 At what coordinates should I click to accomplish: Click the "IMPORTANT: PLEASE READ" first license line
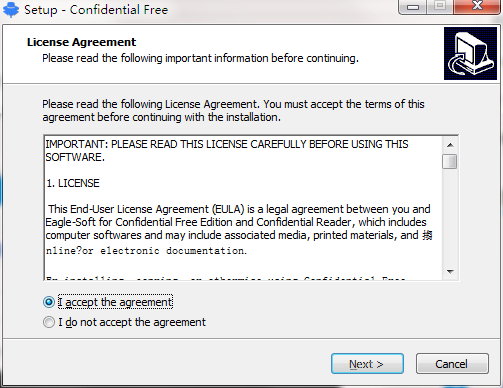point(227,144)
